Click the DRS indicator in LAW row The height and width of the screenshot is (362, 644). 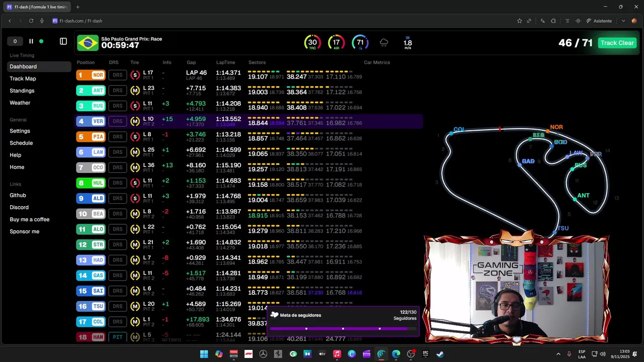point(118,152)
